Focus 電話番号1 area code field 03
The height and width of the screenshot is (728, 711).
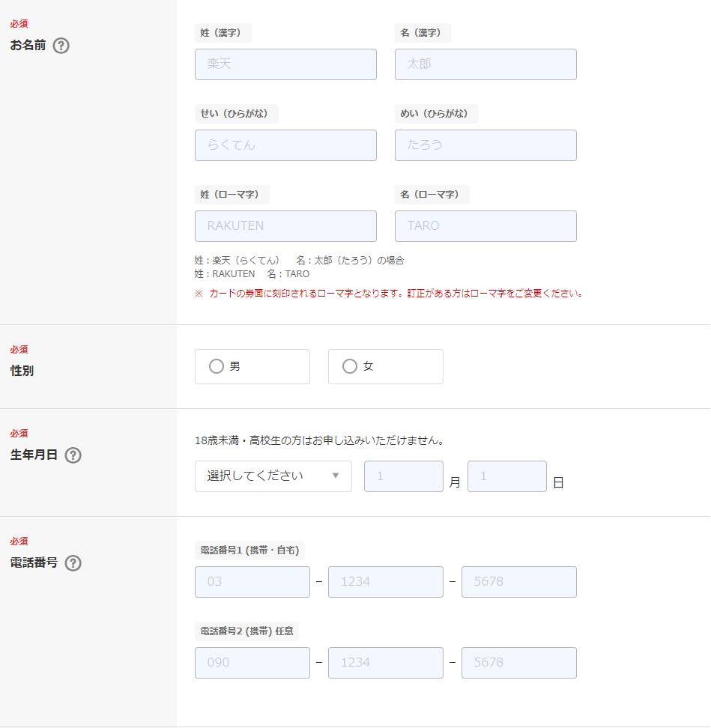point(252,582)
